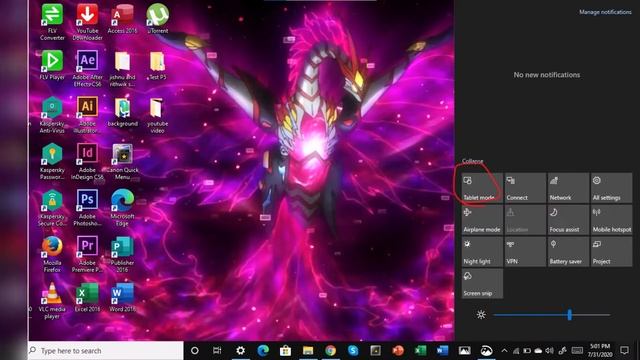Open the Network quick action tile
Screen dimensions: 640x360
tap(568, 188)
